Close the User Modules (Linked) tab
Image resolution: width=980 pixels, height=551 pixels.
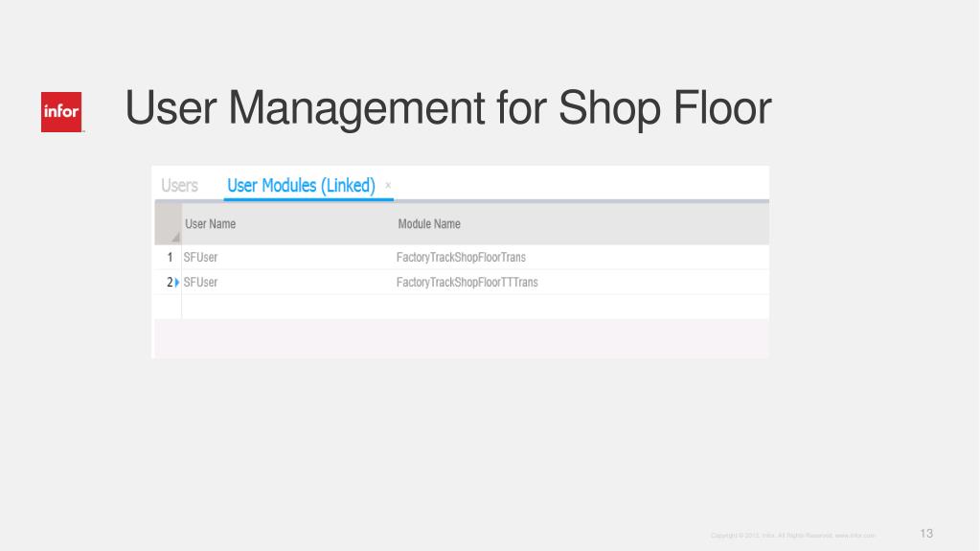coord(388,185)
